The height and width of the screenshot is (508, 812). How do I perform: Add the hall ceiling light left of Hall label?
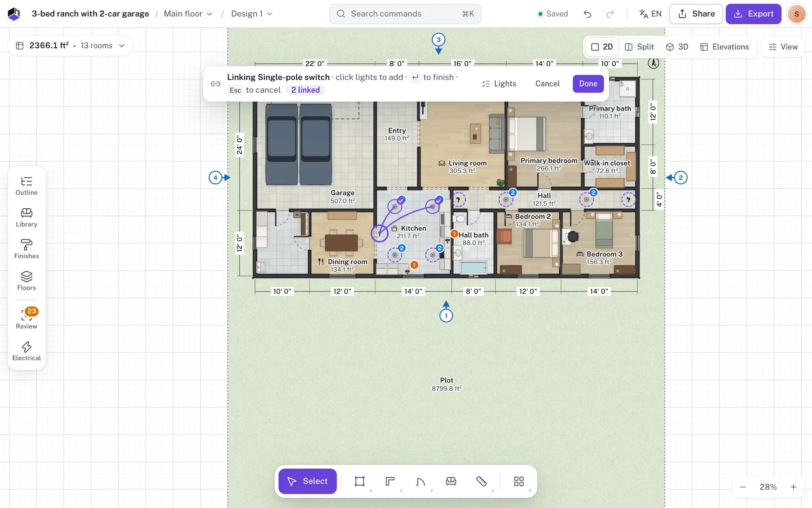coord(506,199)
